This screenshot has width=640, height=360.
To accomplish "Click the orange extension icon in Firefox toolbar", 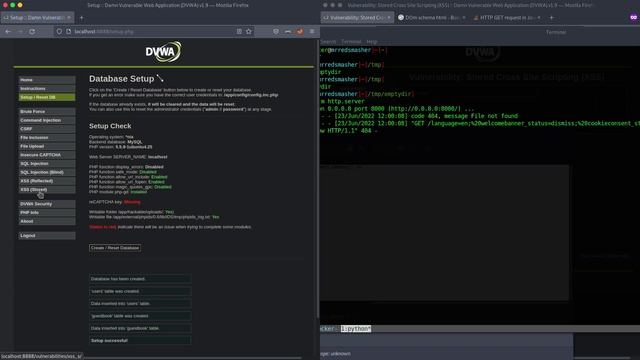I will (x=300, y=31).
